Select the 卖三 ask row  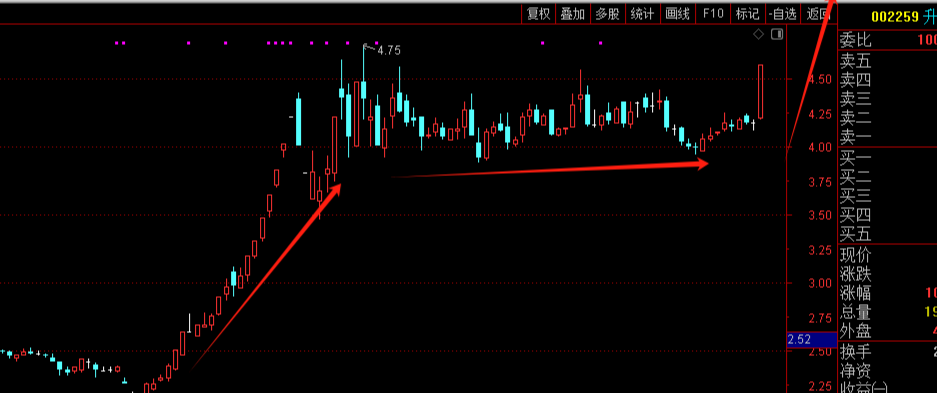coord(856,99)
